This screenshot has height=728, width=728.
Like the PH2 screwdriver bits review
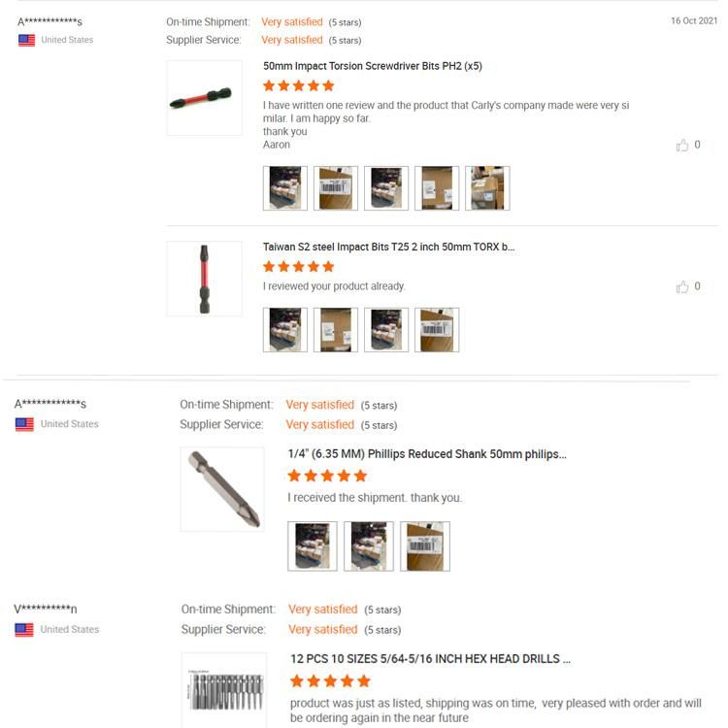click(682, 146)
